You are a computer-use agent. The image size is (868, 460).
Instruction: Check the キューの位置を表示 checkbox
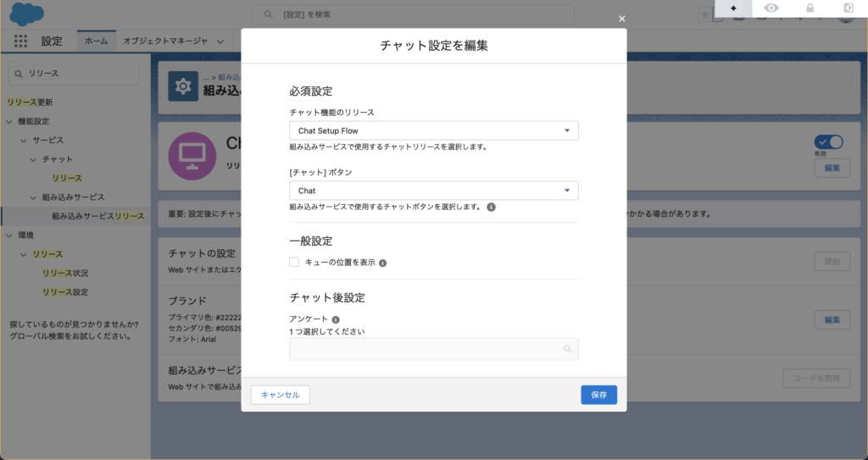click(294, 262)
